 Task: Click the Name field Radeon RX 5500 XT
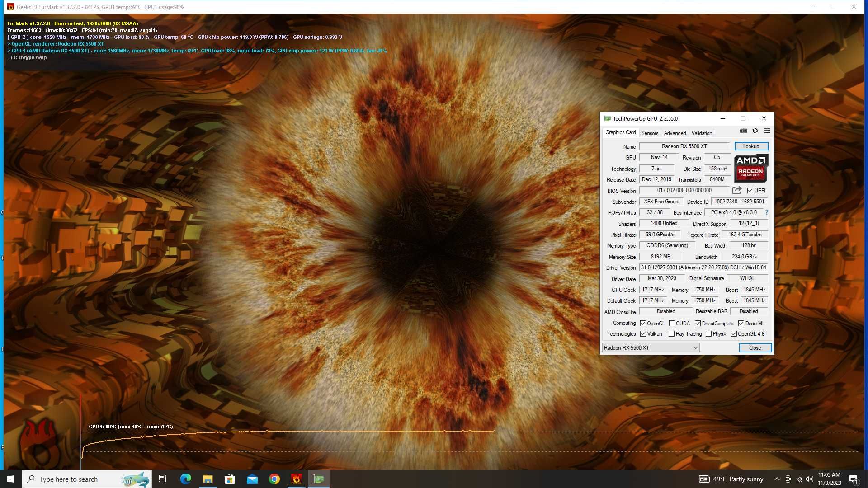[684, 146]
